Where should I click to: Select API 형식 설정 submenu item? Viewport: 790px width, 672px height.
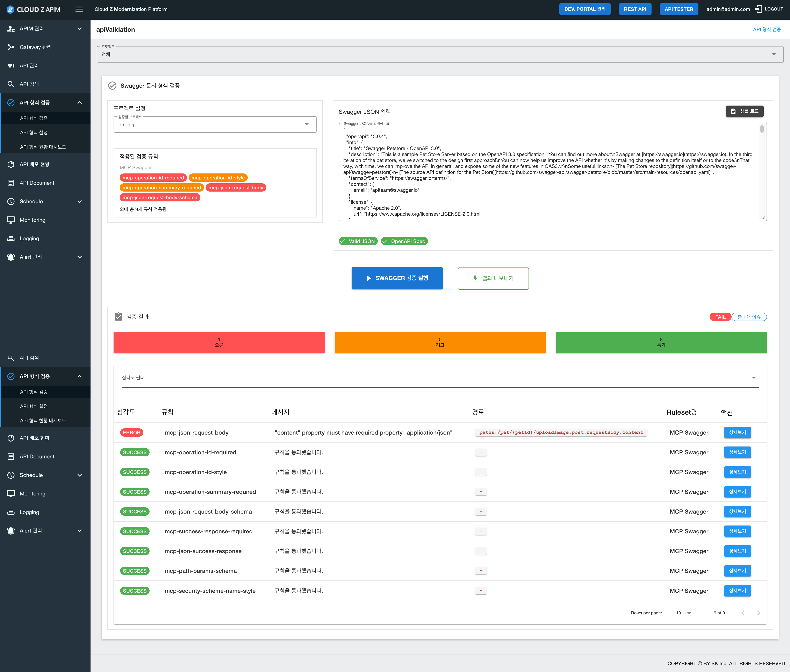[x=34, y=132]
